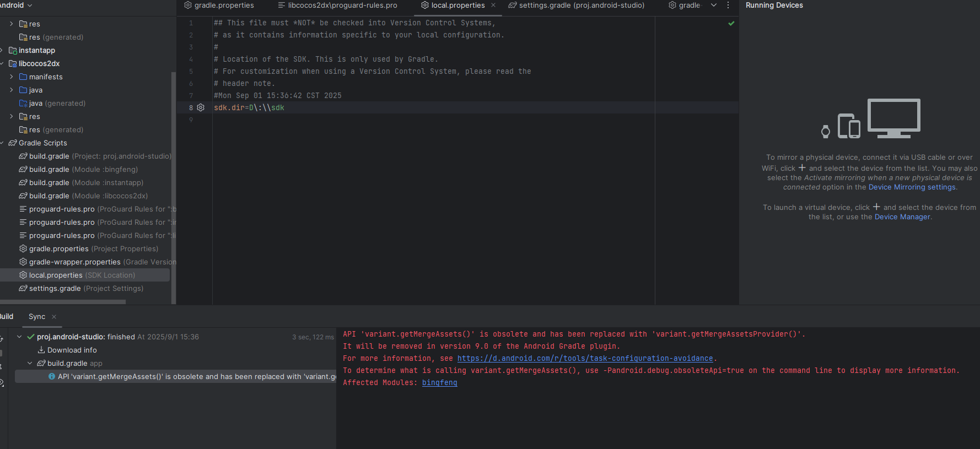The image size is (980, 449).
Task: Click the '#Mon Sep 01 15:36:42 CST 2025' comment
Action: [278, 95]
